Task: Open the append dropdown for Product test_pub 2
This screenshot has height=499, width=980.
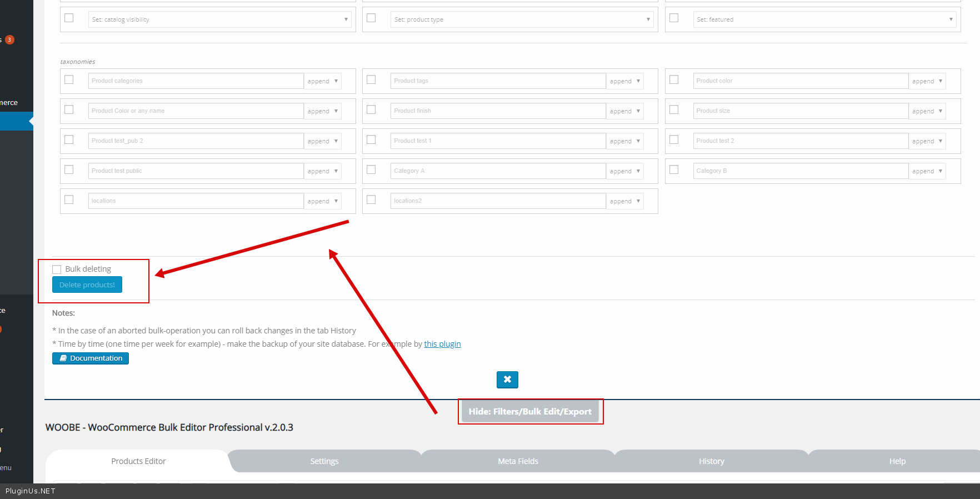Action: tap(322, 141)
